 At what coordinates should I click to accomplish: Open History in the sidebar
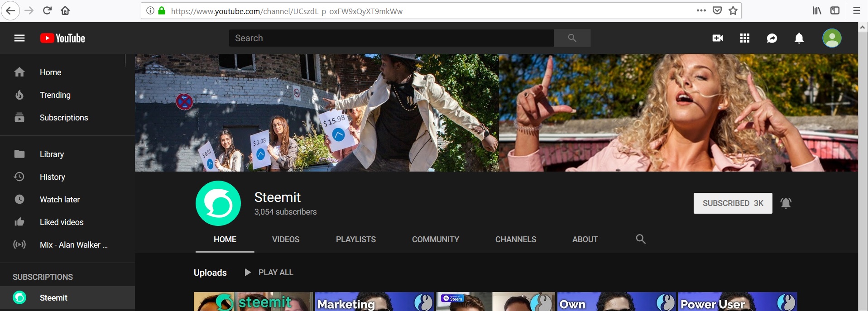pos(67,177)
